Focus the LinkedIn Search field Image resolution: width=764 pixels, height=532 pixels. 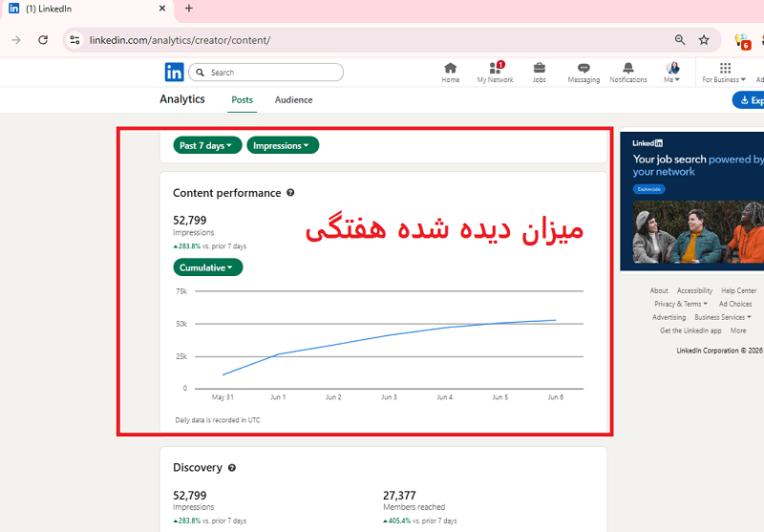pyautogui.click(x=265, y=73)
